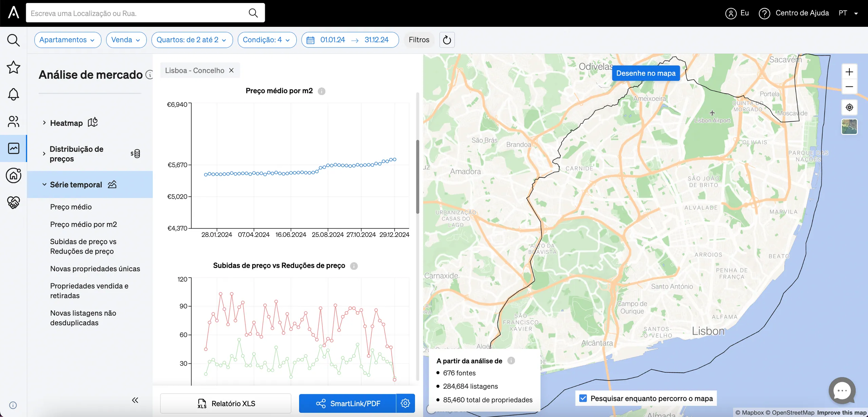
Task: Open the PT language dropdown
Action: pos(848,13)
